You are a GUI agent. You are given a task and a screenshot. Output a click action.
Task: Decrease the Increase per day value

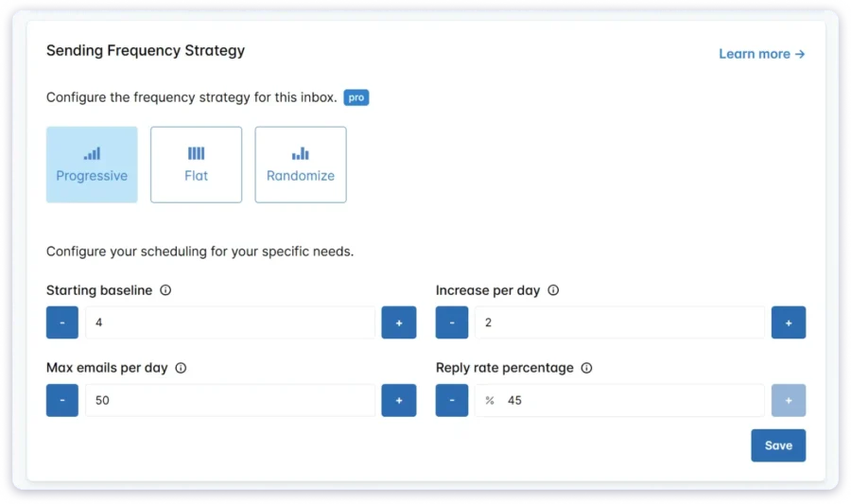[452, 322]
